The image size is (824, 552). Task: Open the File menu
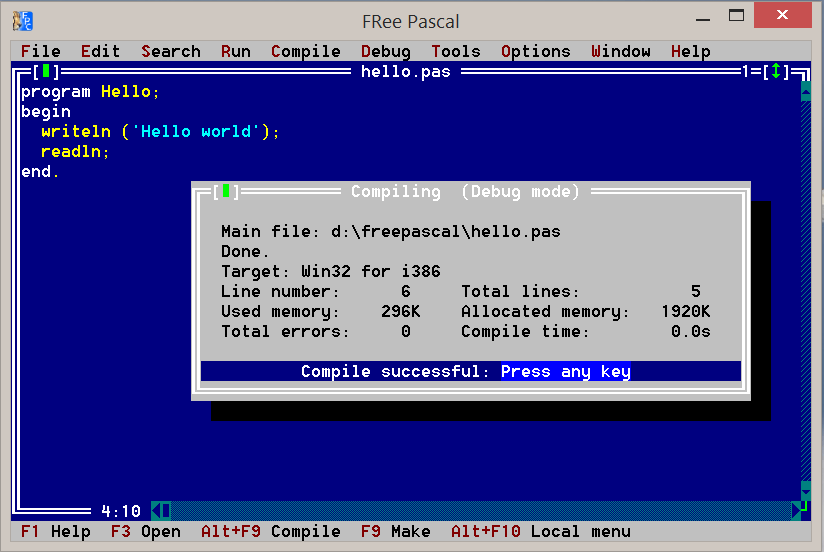click(40, 52)
